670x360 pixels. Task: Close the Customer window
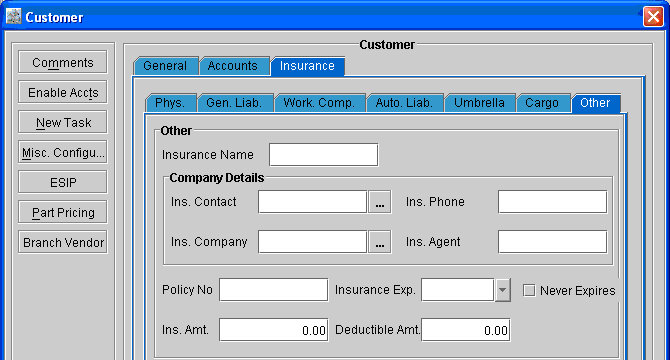pos(653,17)
